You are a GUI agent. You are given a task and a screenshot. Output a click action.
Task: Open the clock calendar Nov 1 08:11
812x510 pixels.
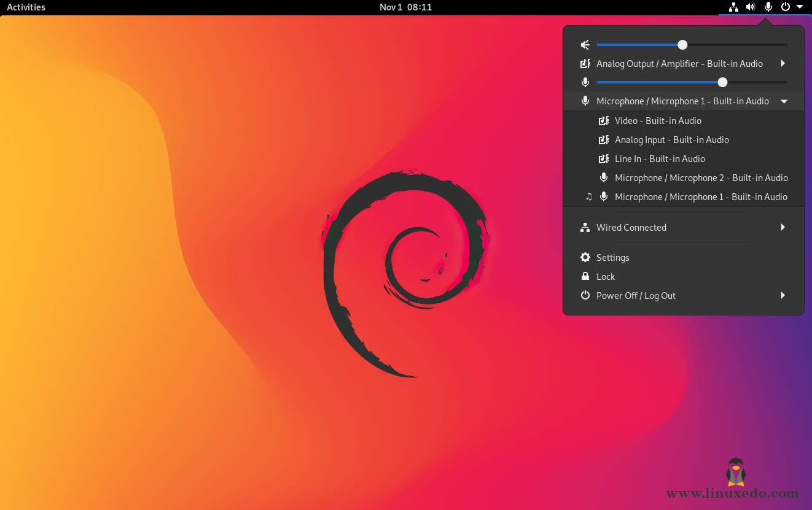coord(405,7)
